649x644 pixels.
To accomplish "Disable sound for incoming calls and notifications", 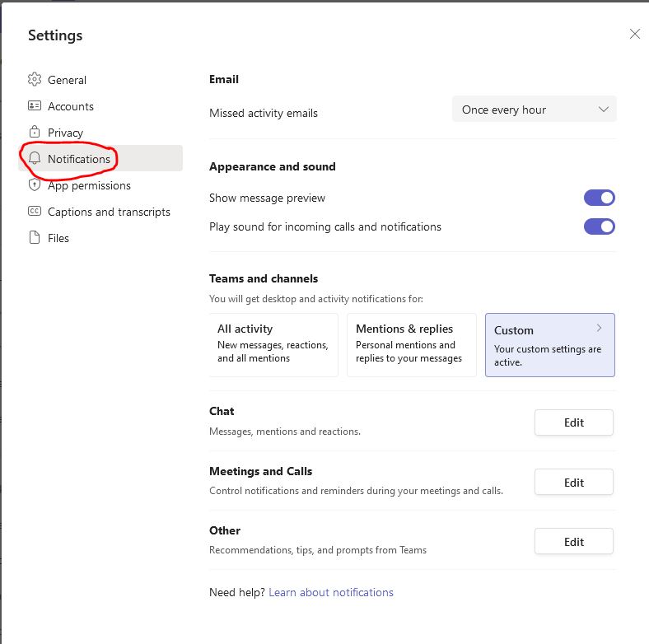I will coord(599,226).
